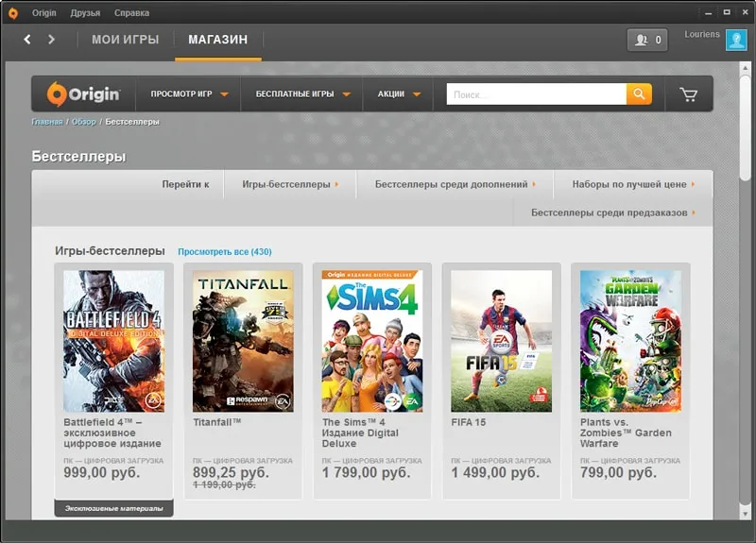Open Plants vs. Zombies Garden Warfare cover
Image resolution: width=756 pixels, height=543 pixels.
click(630, 341)
